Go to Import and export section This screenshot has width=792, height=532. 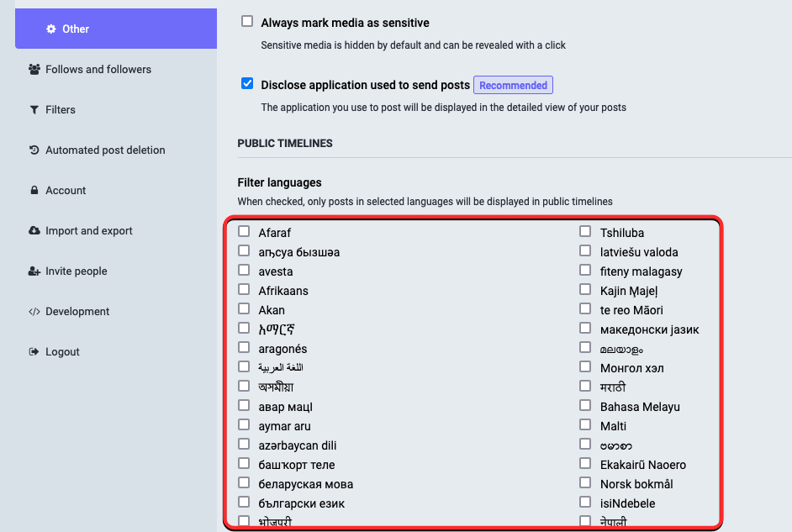89,231
